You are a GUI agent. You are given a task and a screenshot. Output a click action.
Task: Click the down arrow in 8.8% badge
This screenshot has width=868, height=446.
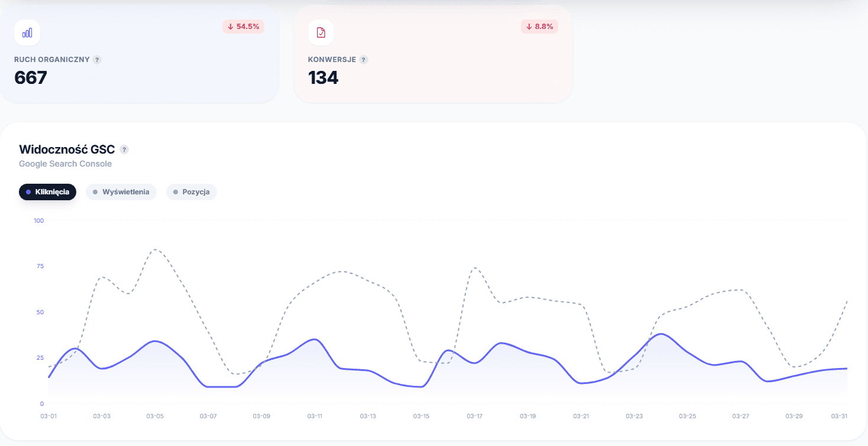point(529,27)
